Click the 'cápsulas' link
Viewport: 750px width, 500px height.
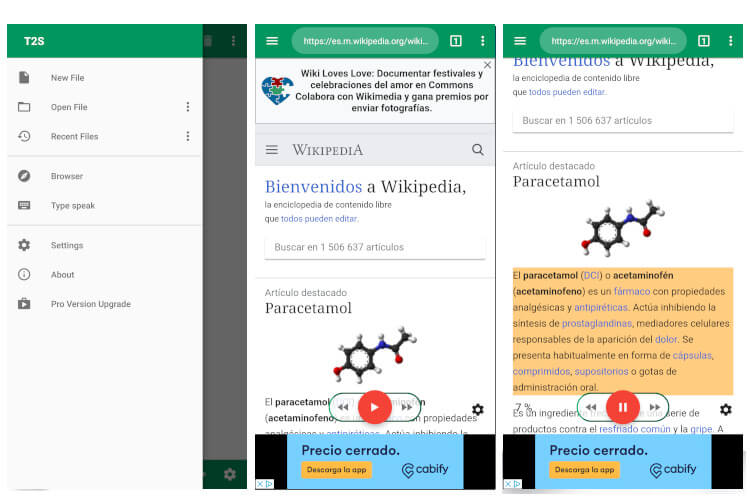pos(692,356)
